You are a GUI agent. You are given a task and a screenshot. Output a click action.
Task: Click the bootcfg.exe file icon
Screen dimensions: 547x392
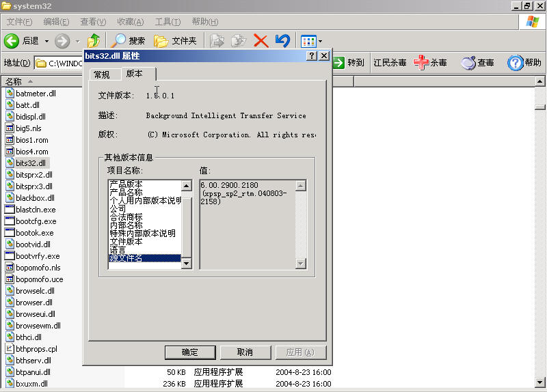click(10, 221)
